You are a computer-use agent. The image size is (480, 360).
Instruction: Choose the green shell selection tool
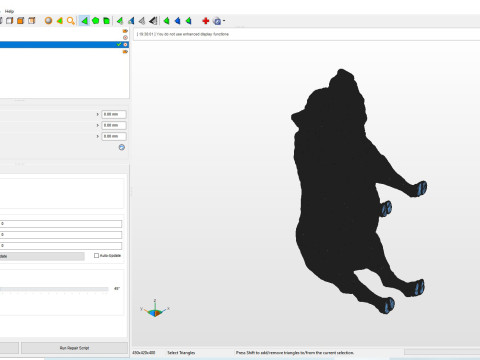point(106,21)
